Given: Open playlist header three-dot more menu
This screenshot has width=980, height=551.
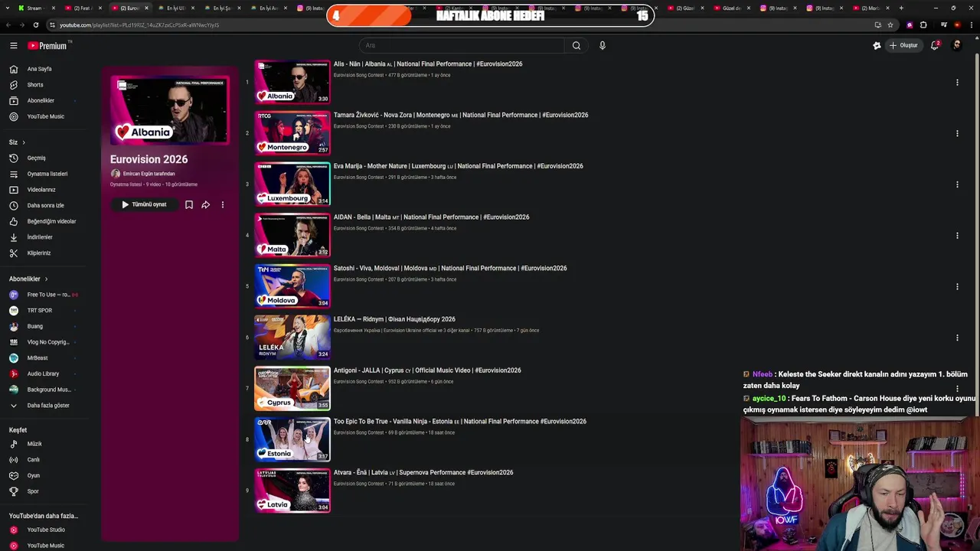Looking at the screenshot, I should coord(223,204).
